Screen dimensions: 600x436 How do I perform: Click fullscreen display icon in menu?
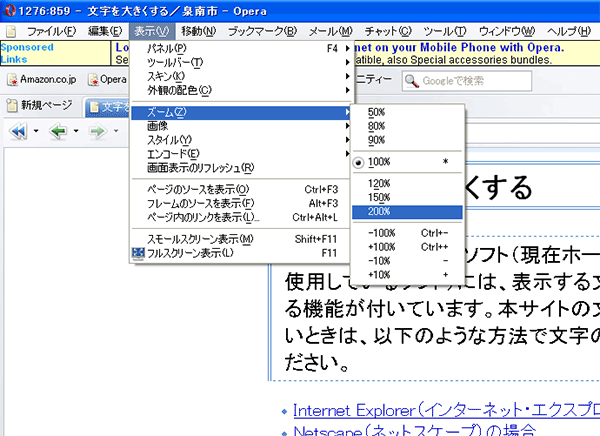(x=138, y=253)
